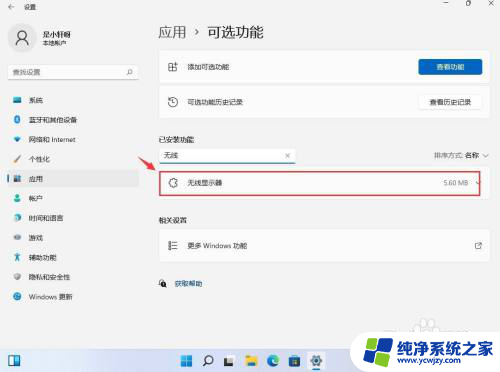500x372 pixels.
Task: Open 游戏 settings
Action: tap(73, 238)
